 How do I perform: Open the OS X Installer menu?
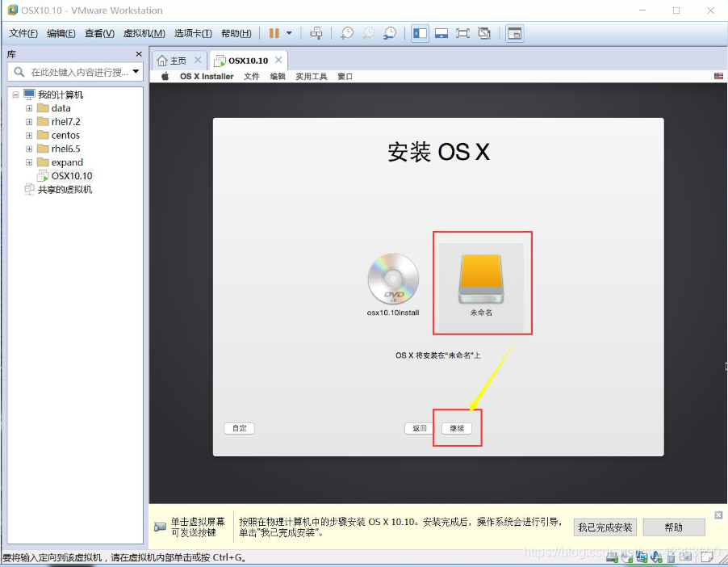[x=207, y=76]
